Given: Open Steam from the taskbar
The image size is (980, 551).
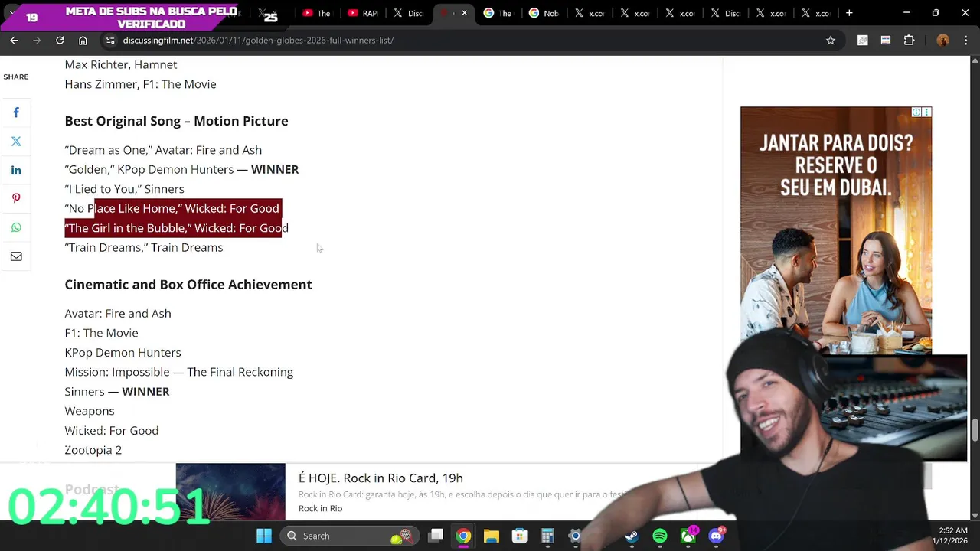Looking at the screenshot, I should (x=632, y=536).
